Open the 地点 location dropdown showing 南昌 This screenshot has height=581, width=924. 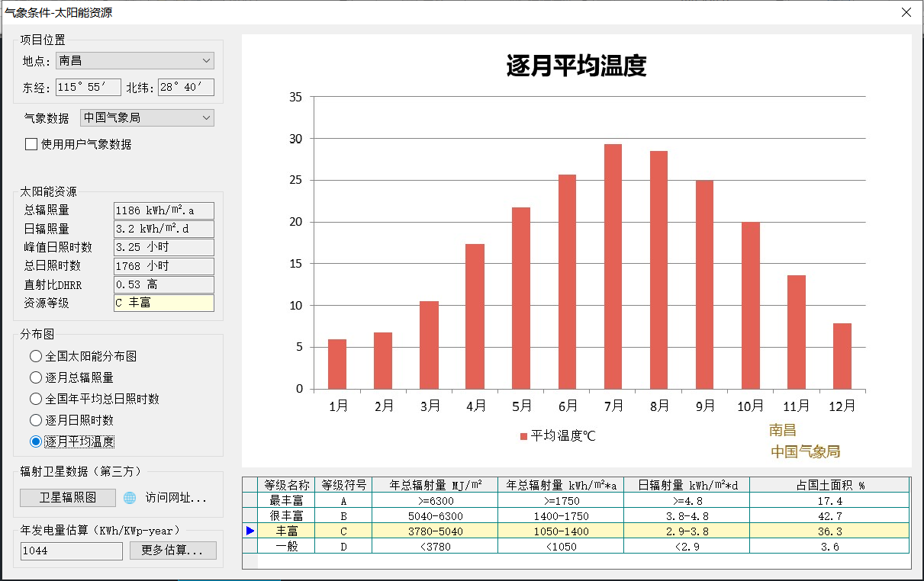134,61
